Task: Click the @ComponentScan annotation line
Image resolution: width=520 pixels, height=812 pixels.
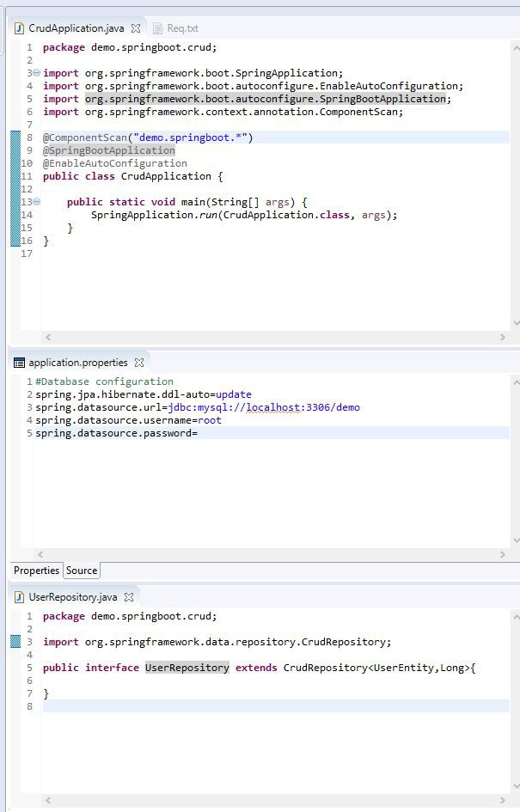Action: pyautogui.click(x=148, y=137)
